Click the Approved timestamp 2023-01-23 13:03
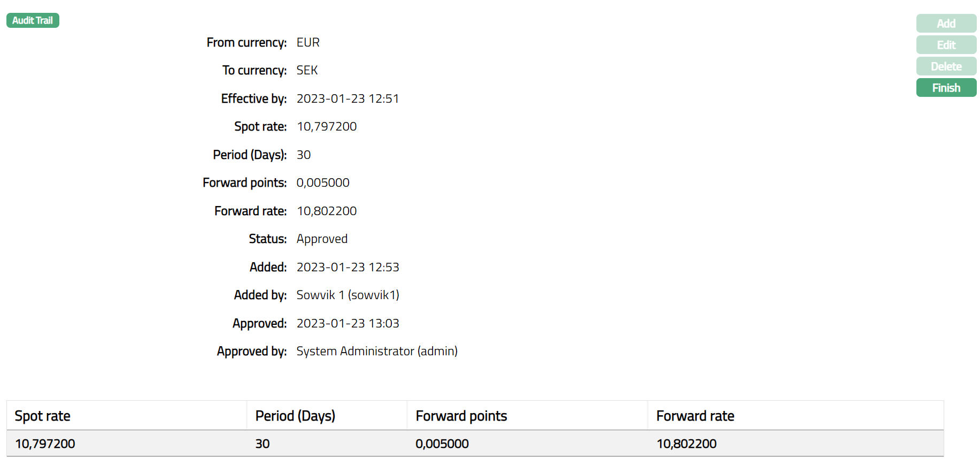 (348, 323)
